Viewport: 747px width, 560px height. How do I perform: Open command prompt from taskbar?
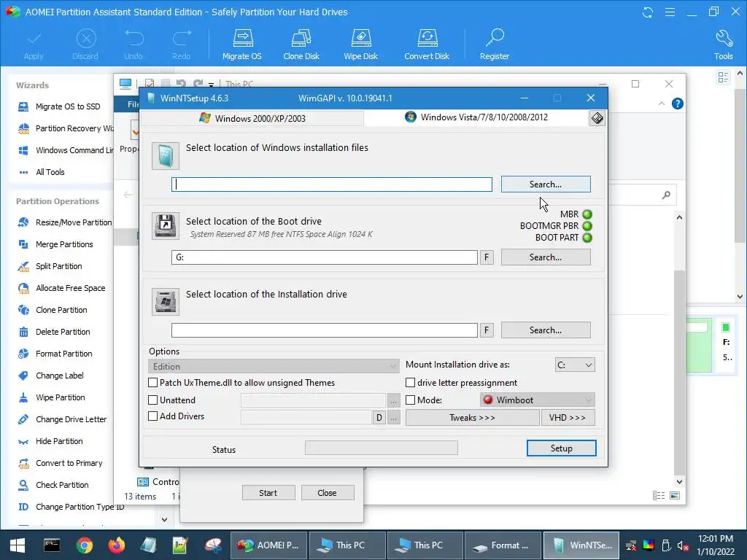[x=52, y=545]
